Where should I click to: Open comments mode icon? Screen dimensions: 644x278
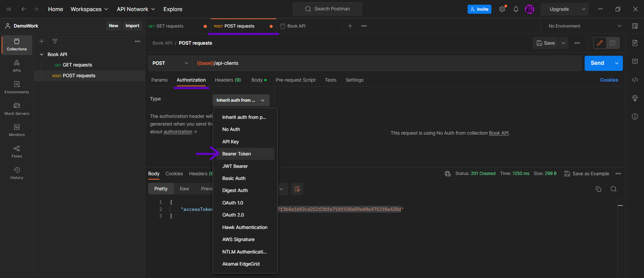pyautogui.click(x=613, y=43)
